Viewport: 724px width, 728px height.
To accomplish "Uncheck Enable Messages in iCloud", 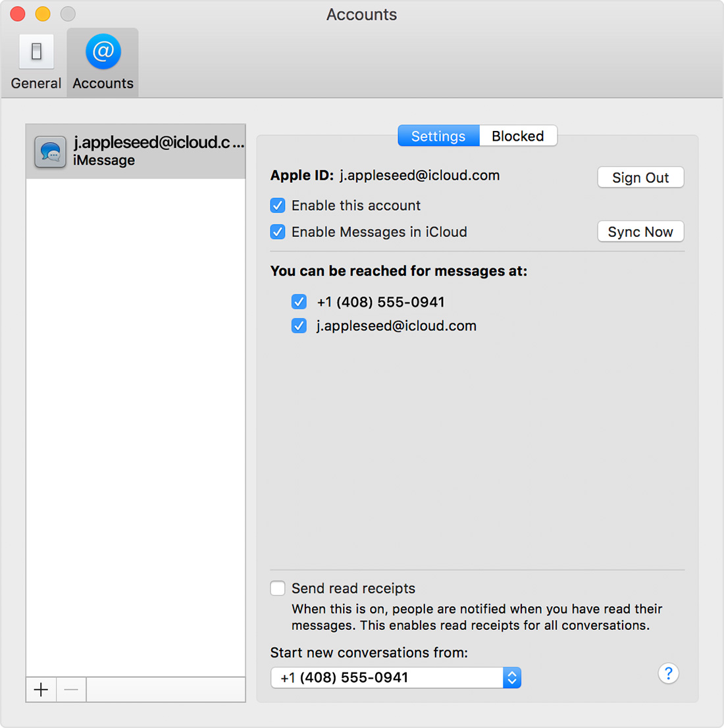I will click(x=278, y=232).
